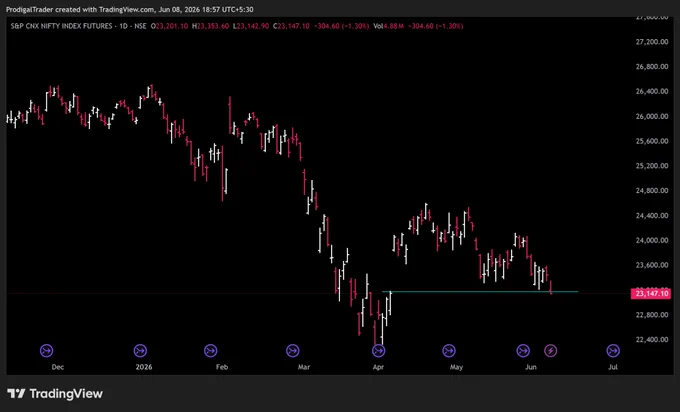Click the Dec label on time axis

58,367
